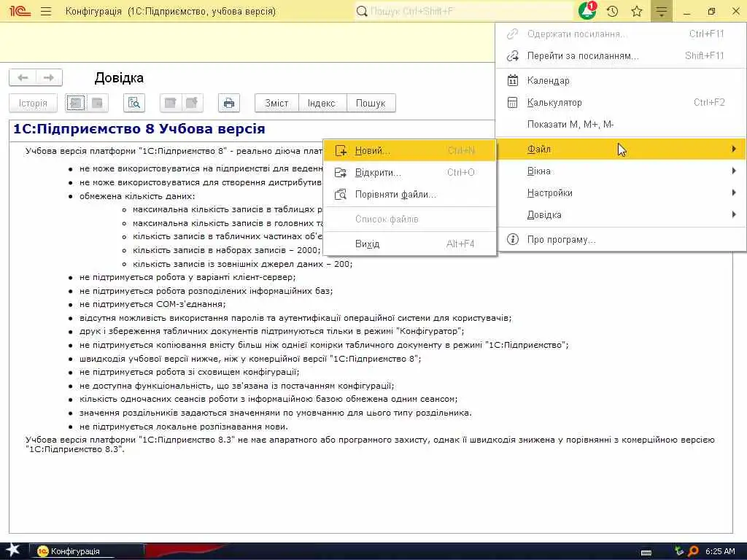Click the submenu arrow on Довідка row
The height and width of the screenshot is (560, 747).
tap(734, 215)
